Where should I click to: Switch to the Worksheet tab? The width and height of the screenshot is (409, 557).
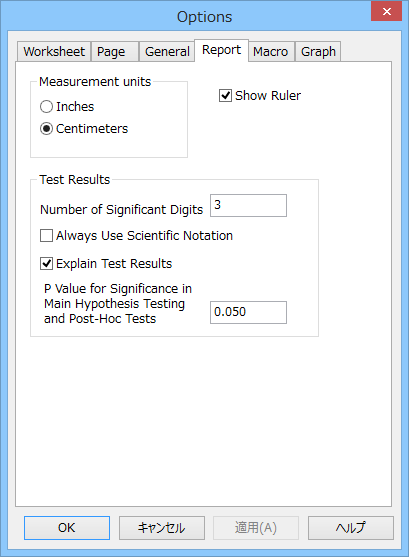(54, 52)
